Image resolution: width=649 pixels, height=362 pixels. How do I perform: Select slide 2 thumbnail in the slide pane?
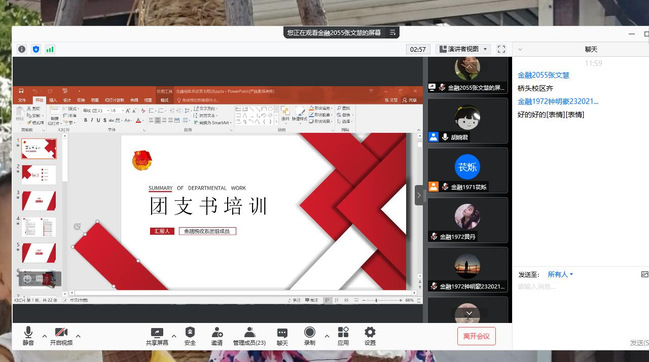point(39,174)
